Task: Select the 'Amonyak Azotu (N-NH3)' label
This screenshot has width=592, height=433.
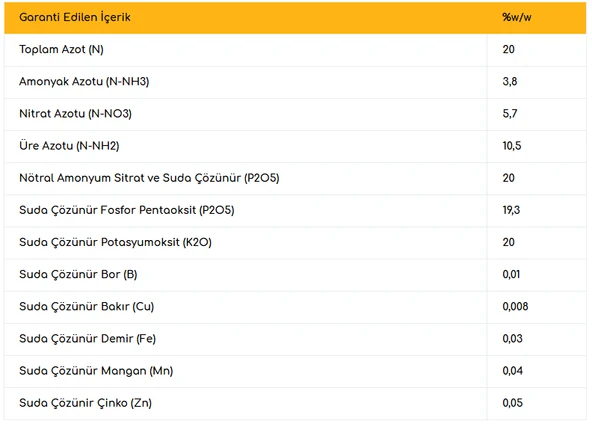Action: (x=84, y=82)
